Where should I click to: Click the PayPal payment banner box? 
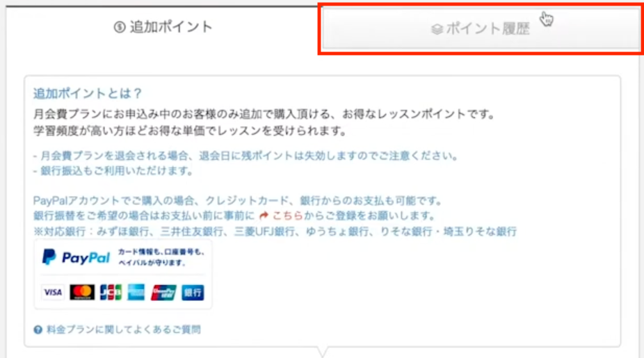[123, 275]
